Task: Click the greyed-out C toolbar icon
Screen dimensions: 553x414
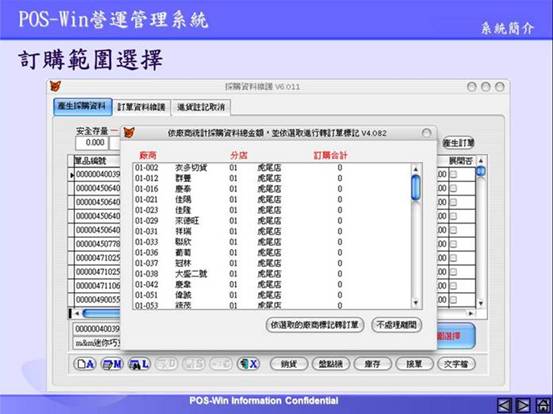Action: point(221,364)
